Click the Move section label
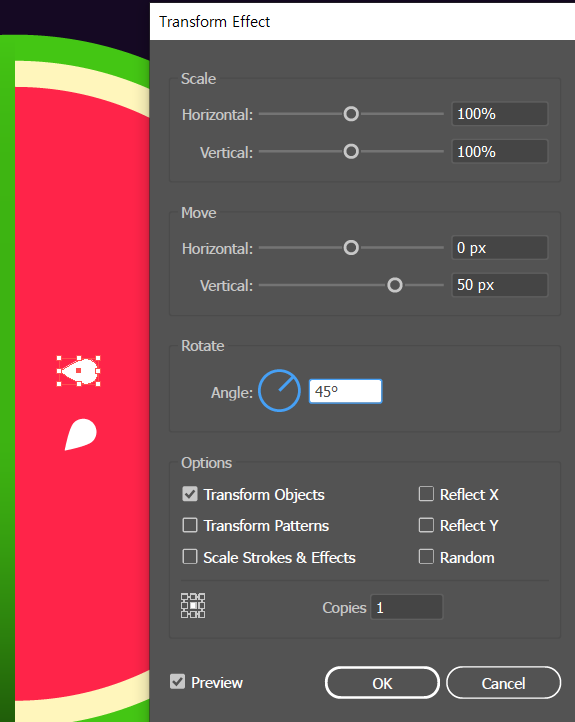 click(198, 213)
